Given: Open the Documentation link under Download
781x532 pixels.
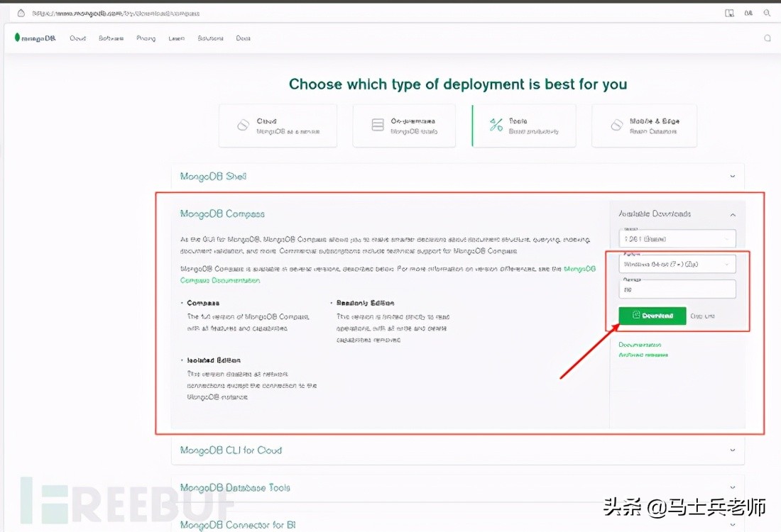Looking at the screenshot, I should pos(640,345).
